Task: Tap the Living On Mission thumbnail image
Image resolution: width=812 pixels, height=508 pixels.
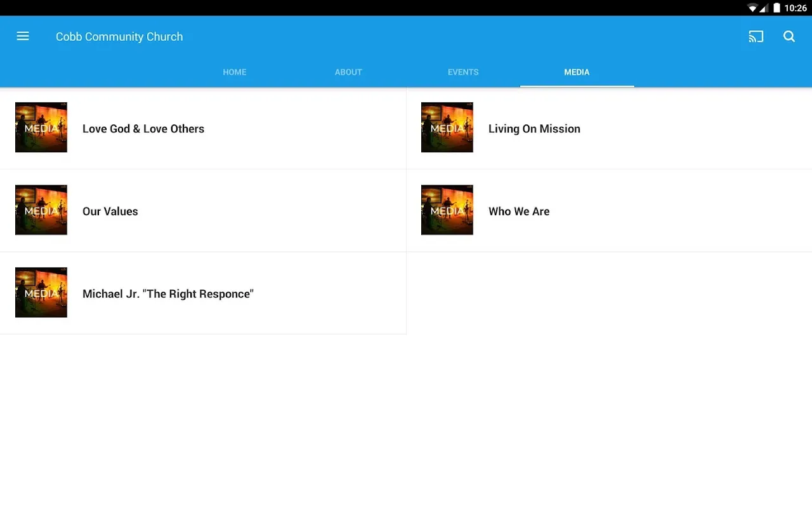Action: [447, 128]
